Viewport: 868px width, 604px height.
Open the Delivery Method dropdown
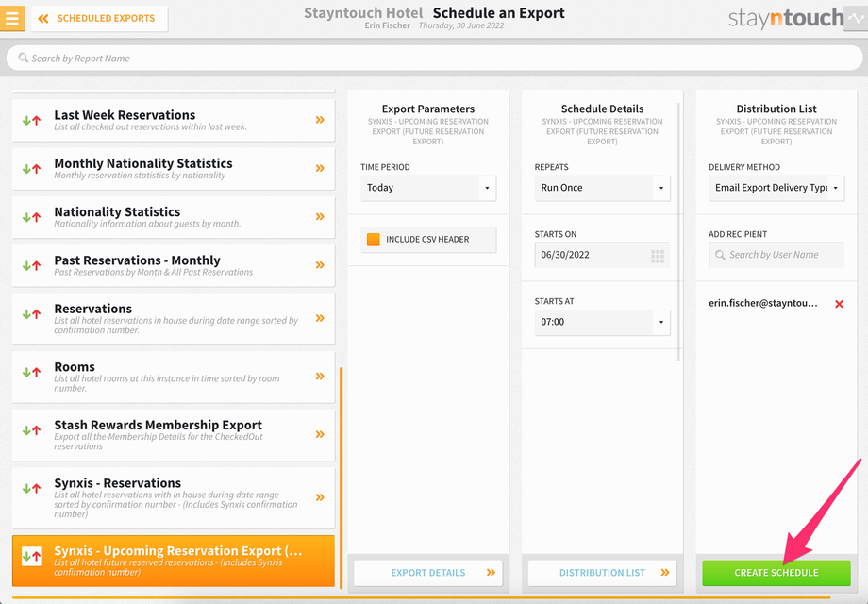click(776, 188)
